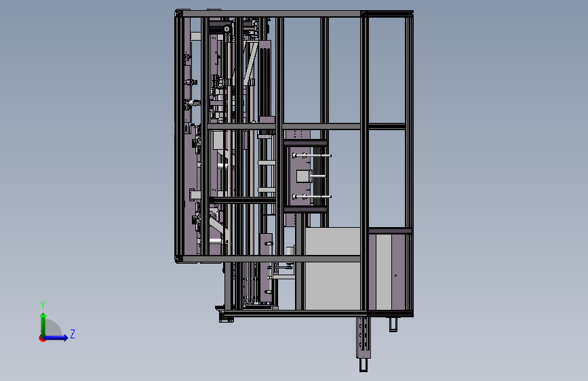Click the red X axis ball at triad origin
The height and width of the screenshot is (381, 588).
[x=41, y=338]
